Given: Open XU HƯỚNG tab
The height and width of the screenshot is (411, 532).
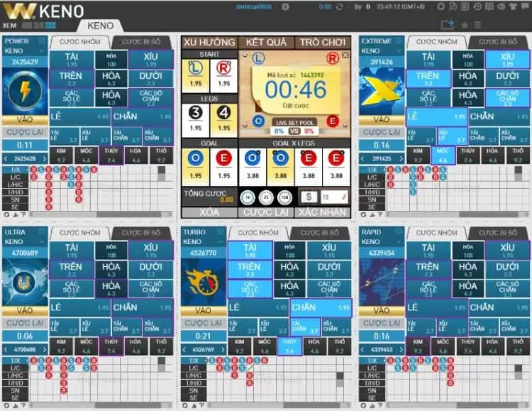Looking at the screenshot, I should pos(209,43).
